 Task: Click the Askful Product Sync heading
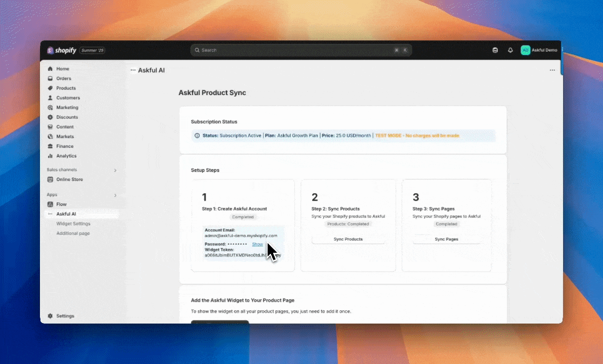click(212, 93)
